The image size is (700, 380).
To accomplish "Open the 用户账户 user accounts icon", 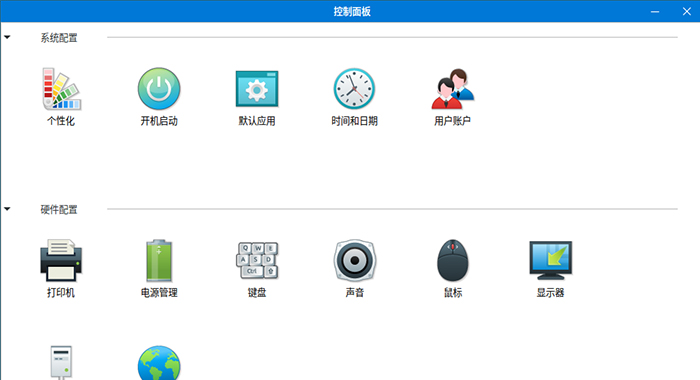I will [x=452, y=88].
